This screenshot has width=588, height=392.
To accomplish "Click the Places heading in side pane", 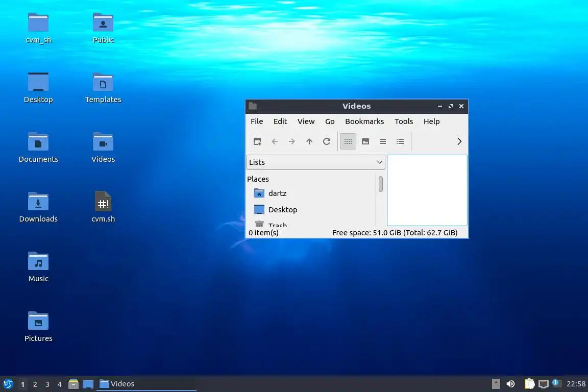I will pyautogui.click(x=258, y=179).
